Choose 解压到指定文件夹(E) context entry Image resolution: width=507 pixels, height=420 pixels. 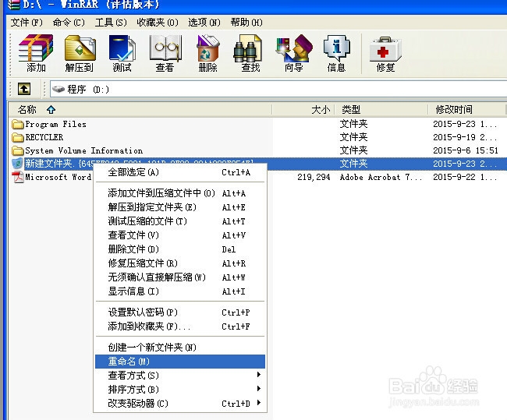[x=180, y=207]
